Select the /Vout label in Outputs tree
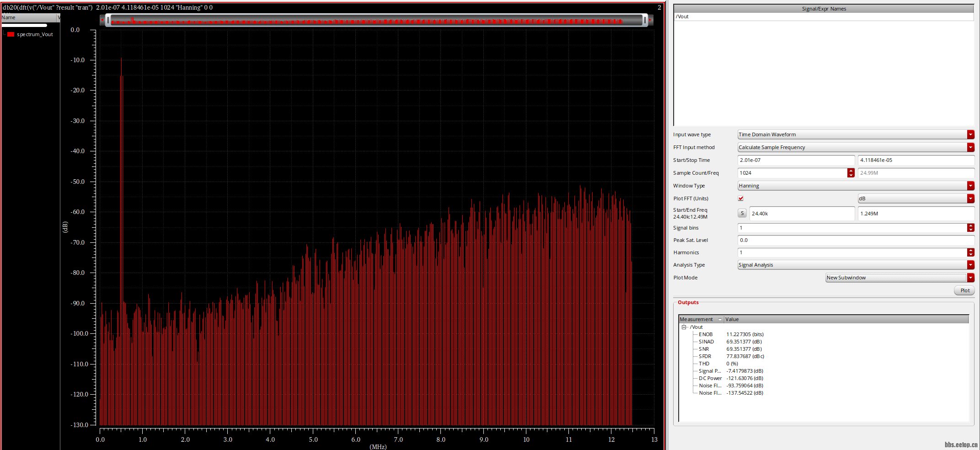The height and width of the screenshot is (450, 980). coord(696,327)
